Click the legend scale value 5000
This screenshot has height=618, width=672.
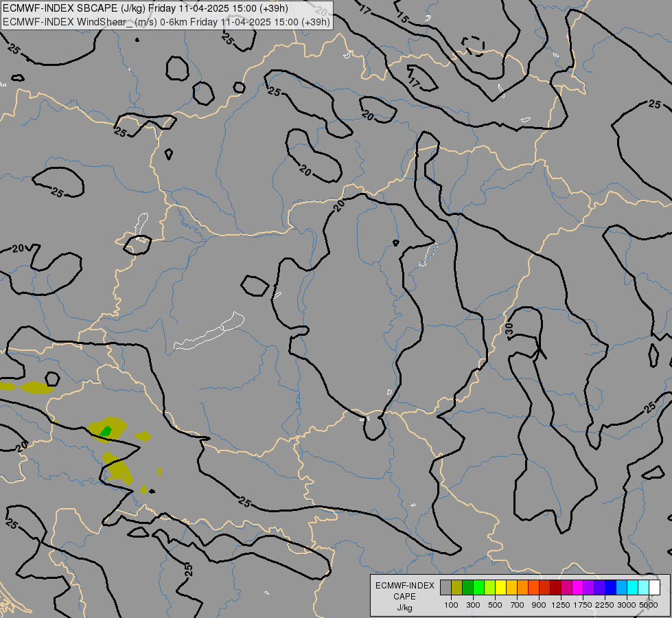click(x=649, y=605)
